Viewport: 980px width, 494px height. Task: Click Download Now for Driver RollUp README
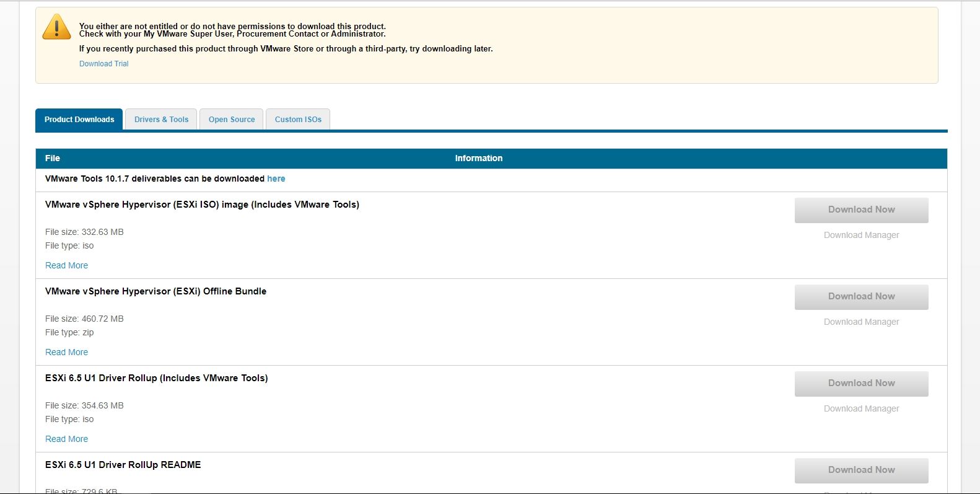pos(861,470)
